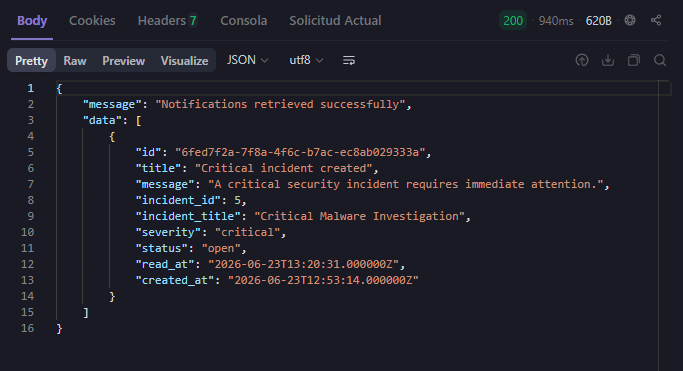683x371 pixels.
Task: Click the 940ms response time
Action: pyautogui.click(x=556, y=20)
